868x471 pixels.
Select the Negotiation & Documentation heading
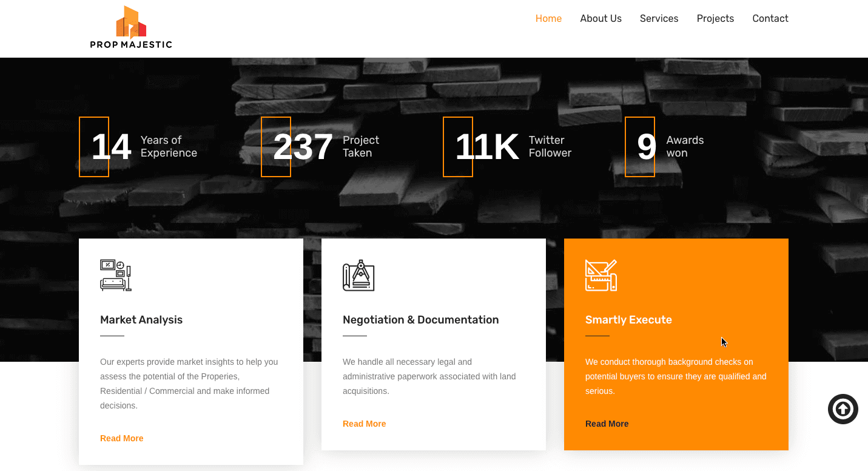point(420,320)
